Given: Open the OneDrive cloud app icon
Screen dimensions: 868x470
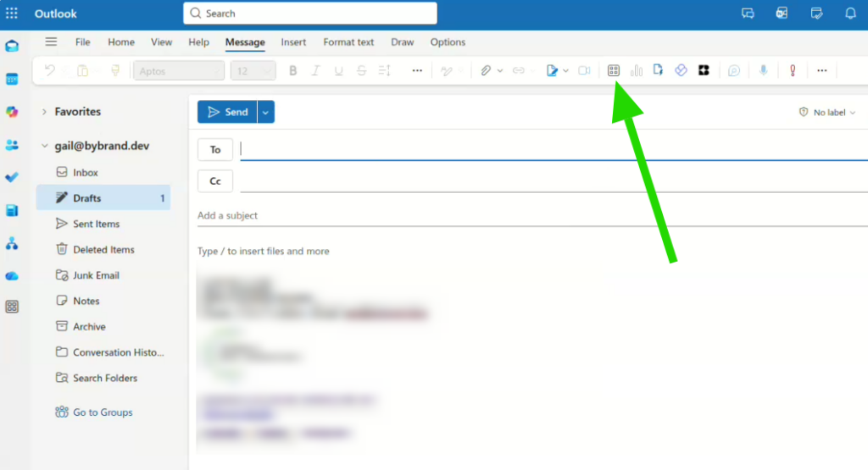Looking at the screenshot, I should click(x=12, y=276).
